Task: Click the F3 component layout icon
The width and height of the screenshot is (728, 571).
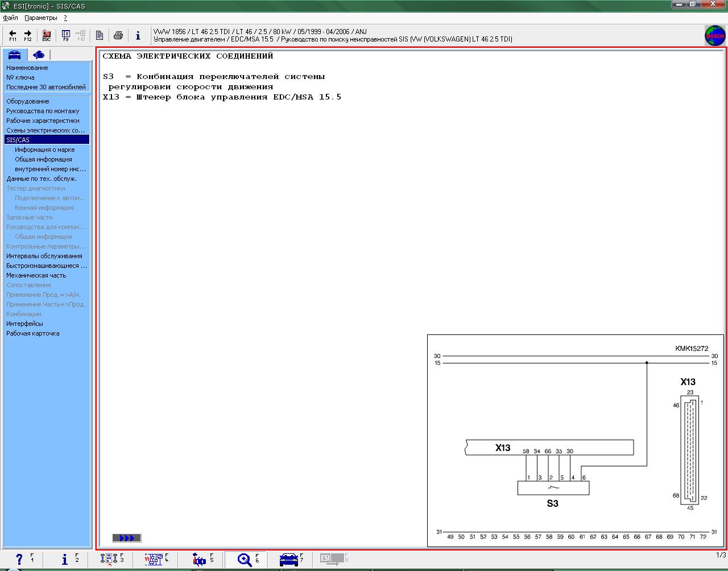Action: pyautogui.click(x=109, y=560)
